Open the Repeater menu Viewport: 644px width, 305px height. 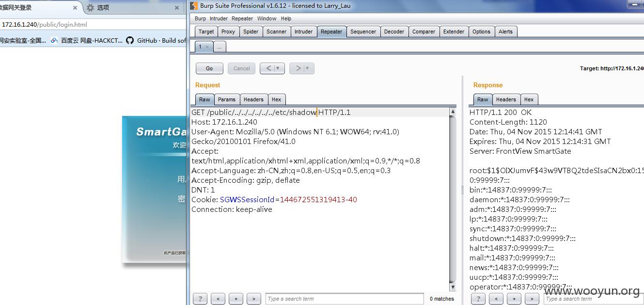[x=242, y=18]
